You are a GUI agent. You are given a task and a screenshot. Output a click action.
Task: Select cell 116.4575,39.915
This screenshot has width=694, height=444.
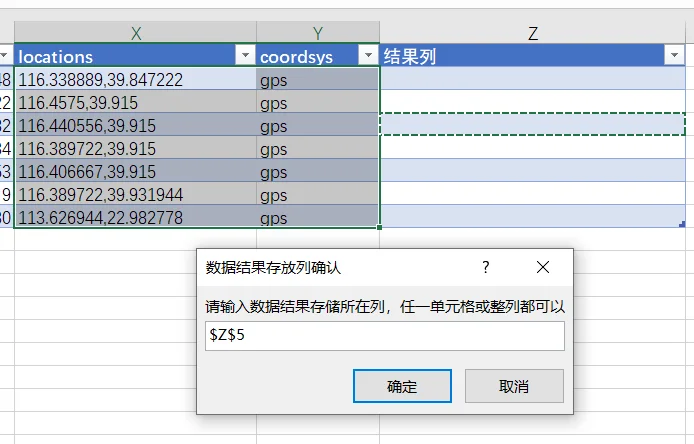135,101
